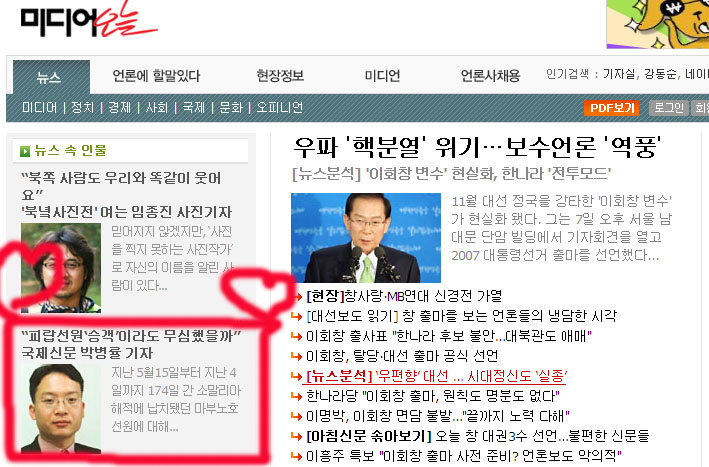Click the green arrow icon beside 뉴스 속 인물
Viewport: 709px width, 467px height.
pos(25,151)
